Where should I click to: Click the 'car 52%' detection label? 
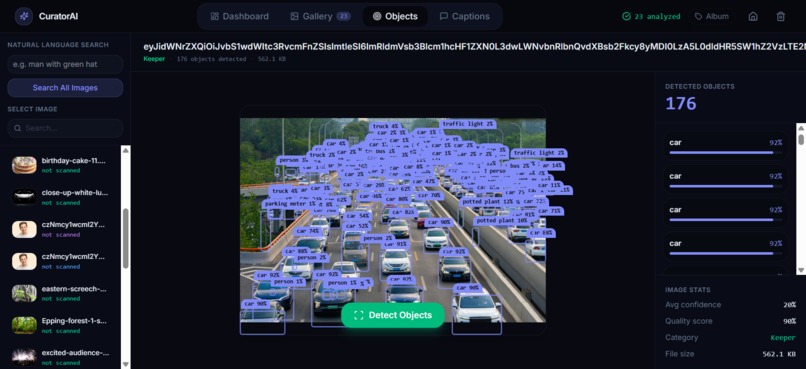(x=357, y=226)
